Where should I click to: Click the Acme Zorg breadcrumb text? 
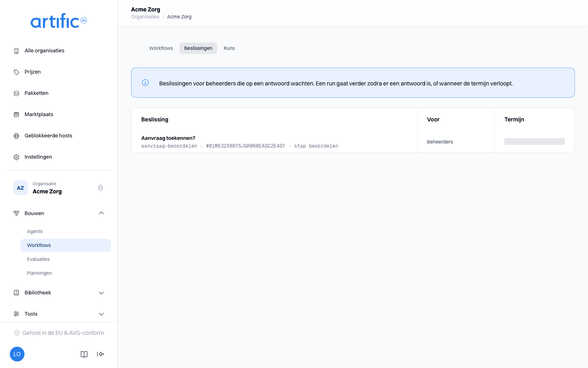pyautogui.click(x=179, y=17)
